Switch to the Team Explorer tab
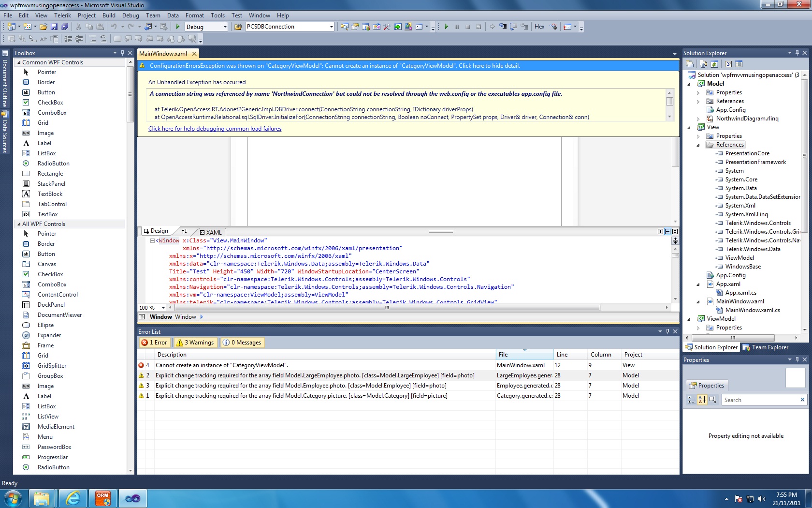 [766, 347]
